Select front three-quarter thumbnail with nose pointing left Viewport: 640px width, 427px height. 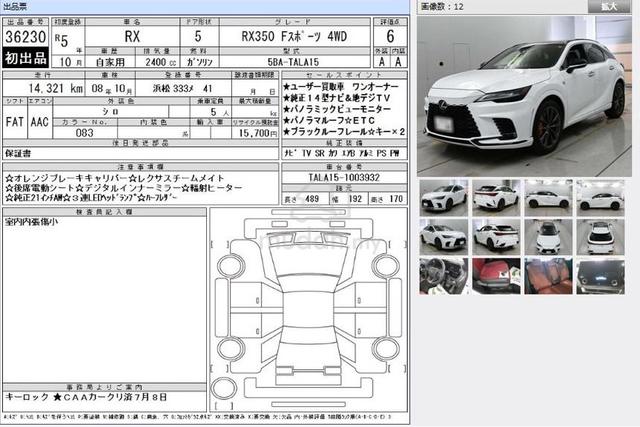click(x=444, y=198)
